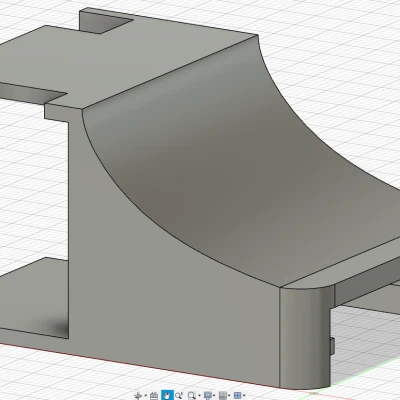Toggle the active Pan hand tool
Viewport: 400px width, 400px height.
click(167, 395)
